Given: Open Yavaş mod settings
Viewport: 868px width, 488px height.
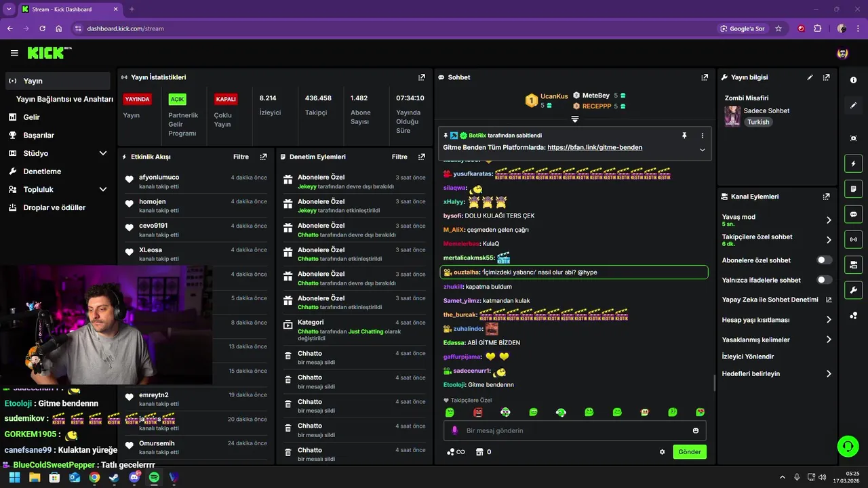Looking at the screenshot, I should 776,220.
